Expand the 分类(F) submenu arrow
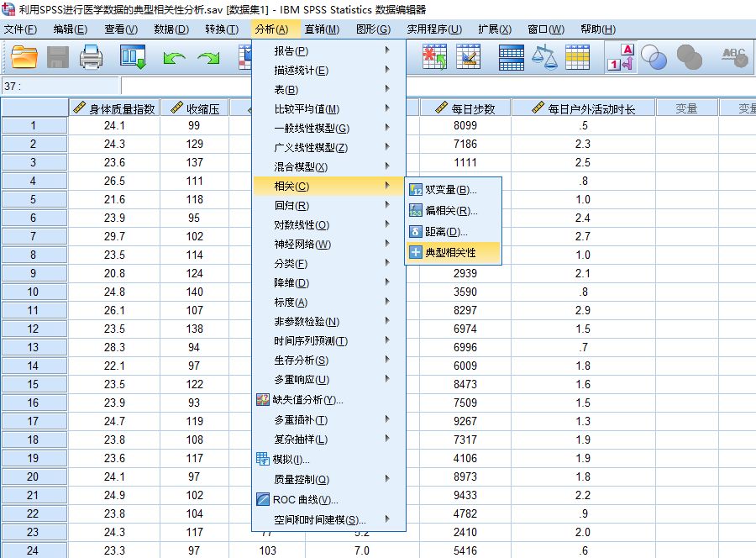756x558 pixels. coord(387,262)
